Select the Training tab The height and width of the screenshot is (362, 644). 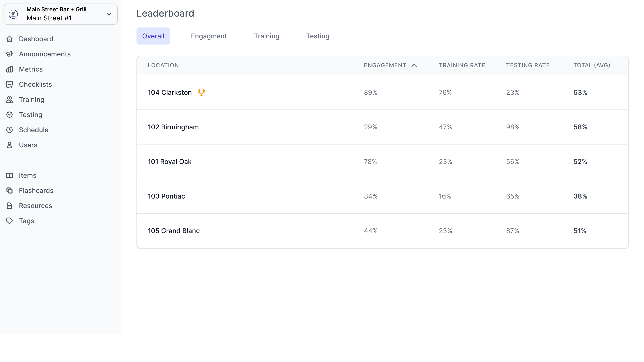point(267,36)
